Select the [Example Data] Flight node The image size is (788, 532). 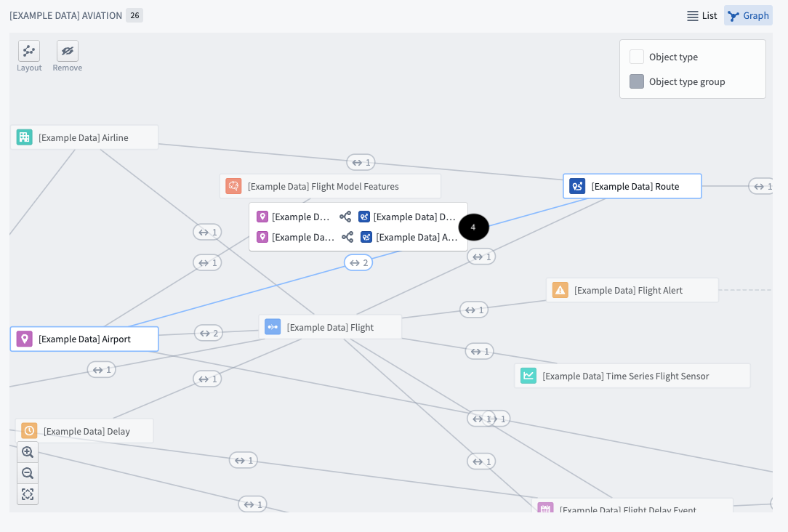[x=330, y=327]
